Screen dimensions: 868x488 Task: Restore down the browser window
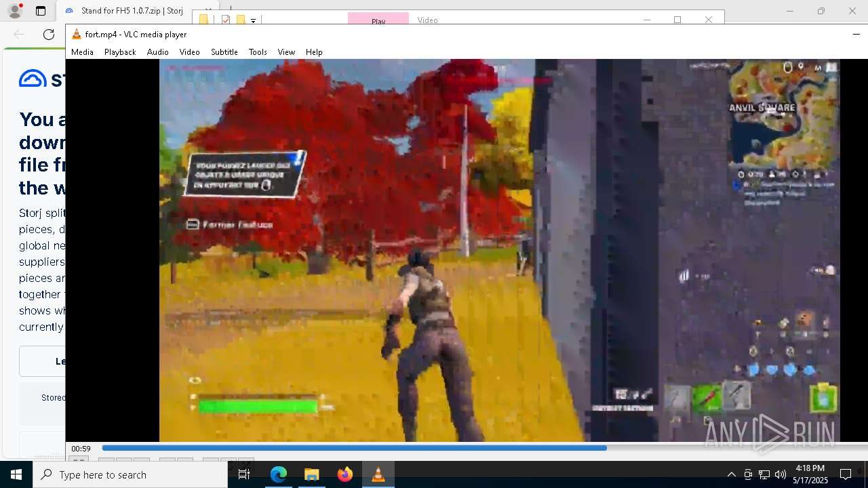[x=821, y=11]
